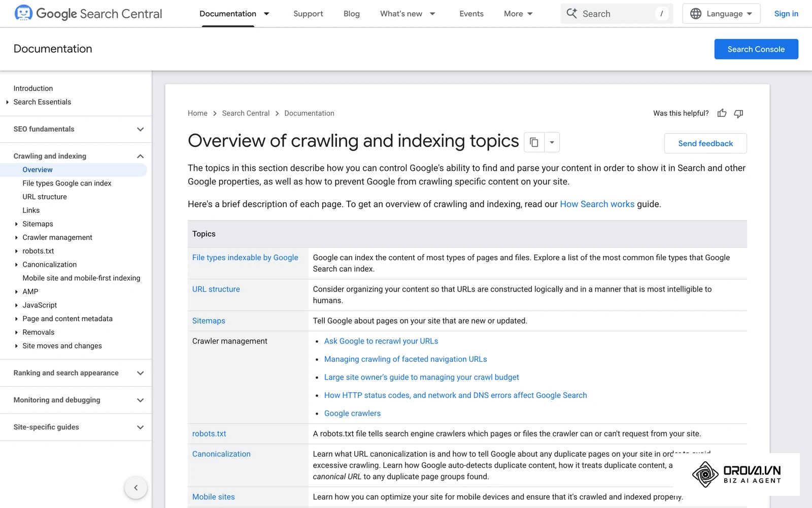Focus the Search input field

[x=617, y=14]
